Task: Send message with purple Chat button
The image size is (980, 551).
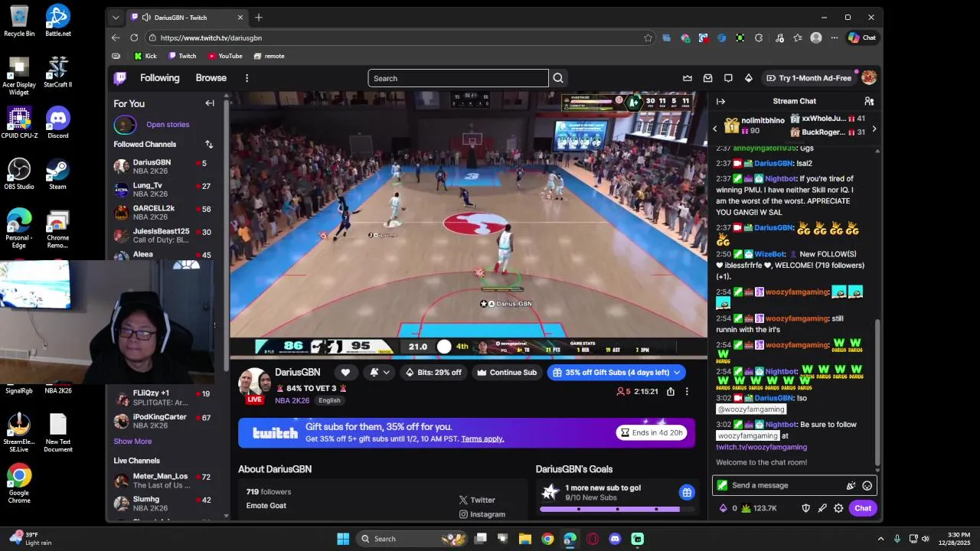Action: pos(863,508)
